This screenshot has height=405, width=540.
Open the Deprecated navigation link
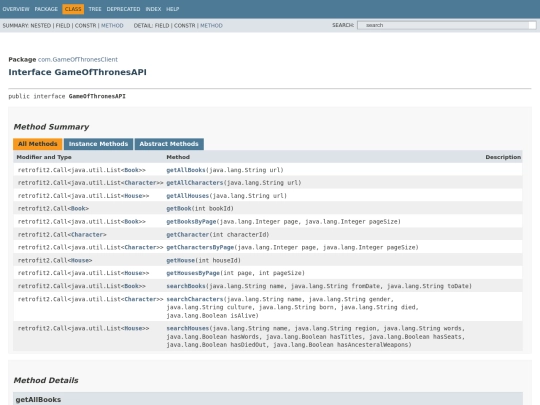pyautogui.click(x=123, y=9)
